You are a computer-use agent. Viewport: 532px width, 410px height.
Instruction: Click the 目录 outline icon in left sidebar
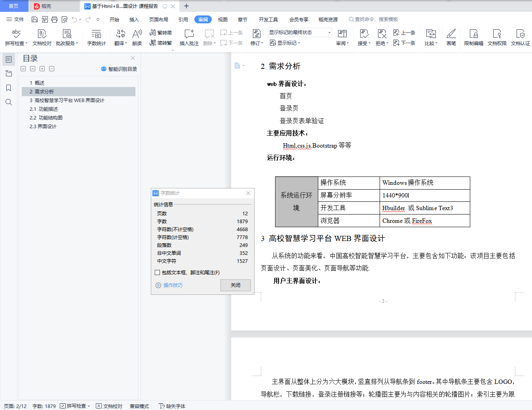click(x=9, y=59)
